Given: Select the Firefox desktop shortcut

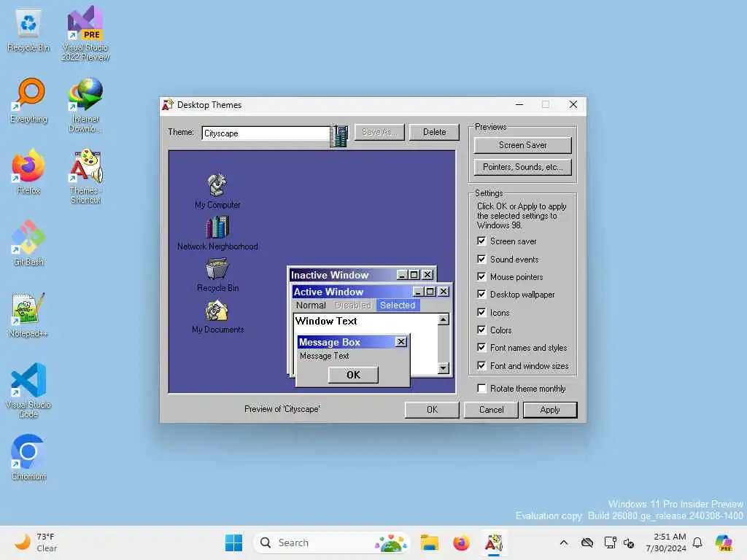Looking at the screenshot, I should 28,172.
